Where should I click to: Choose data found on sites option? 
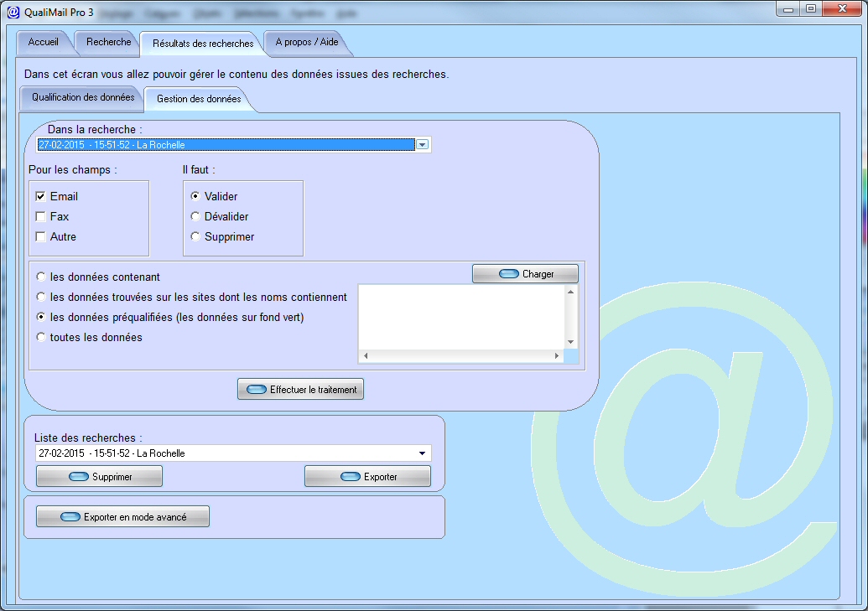(x=41, y=298)
